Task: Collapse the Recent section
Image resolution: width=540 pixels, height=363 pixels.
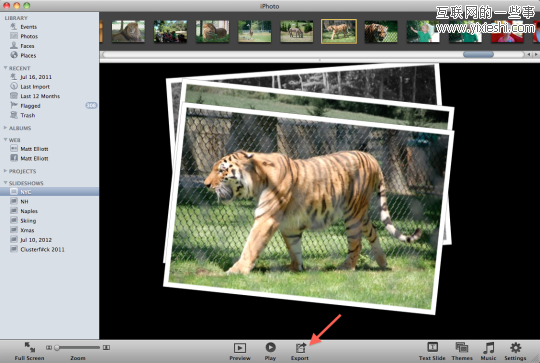Action: pos(6,68)
